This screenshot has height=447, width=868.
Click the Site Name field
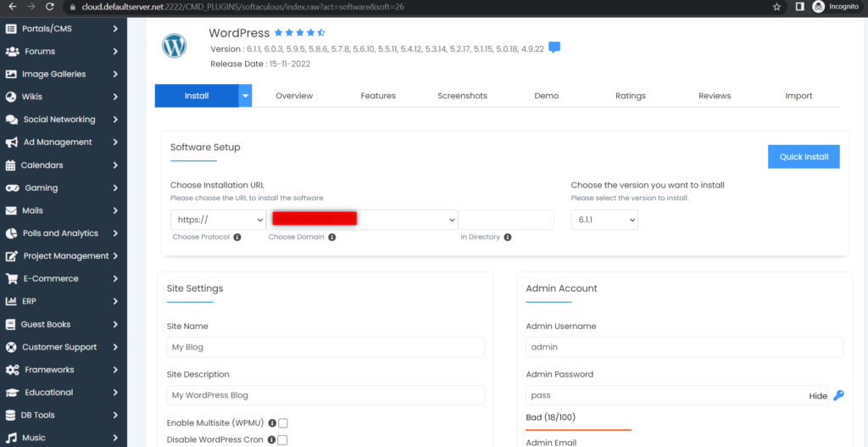[325, 347]
